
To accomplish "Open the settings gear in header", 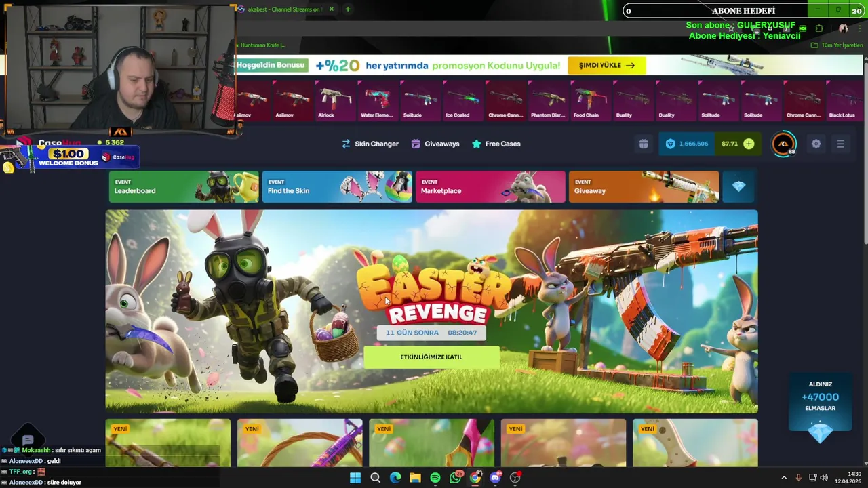I will click(816, 144).
